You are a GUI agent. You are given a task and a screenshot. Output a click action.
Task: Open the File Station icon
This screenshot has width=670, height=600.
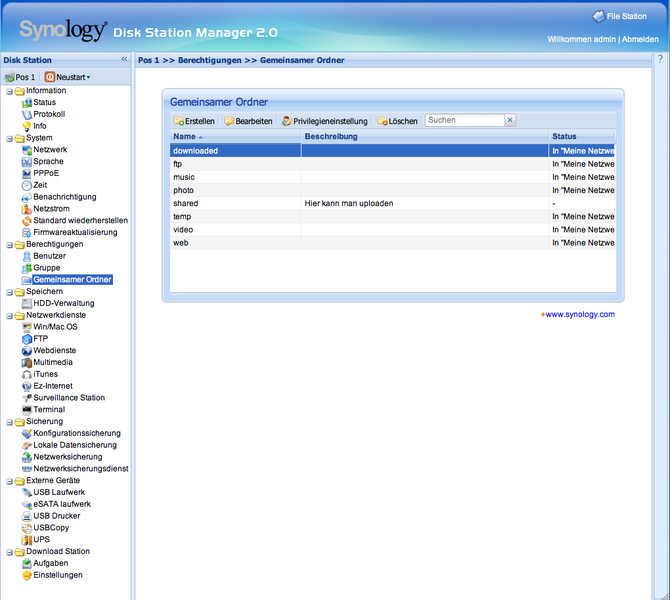click(598, 16)
